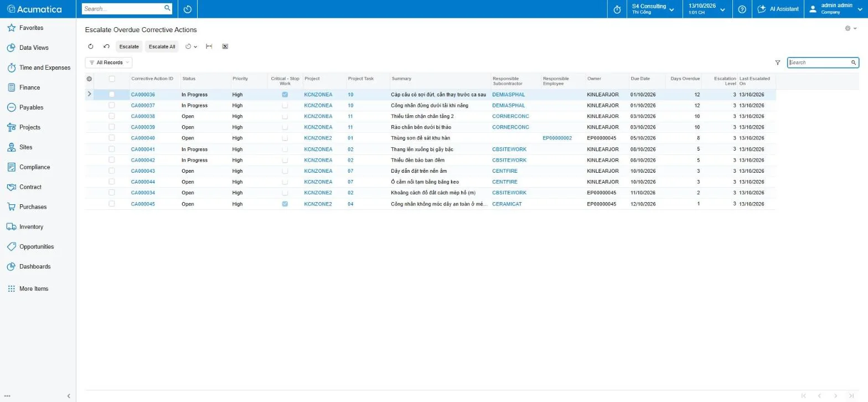The height and width of the screenshot is (402, 868).
Task: Click the magnifier in the top search box
Action: pos(167,8)
